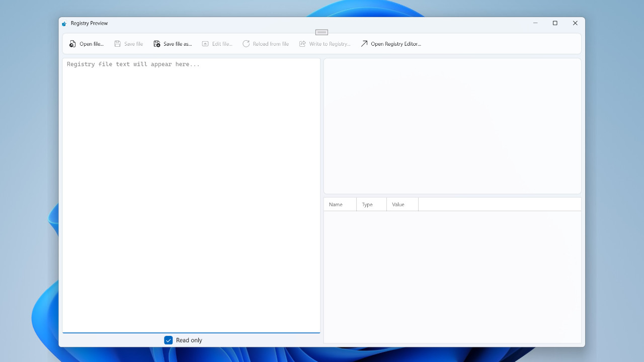Click the Save file floppy disk icon
Image resolution: width=644 pixels, height=362 pixels.
pyautogui.click(x=117, y=44)
